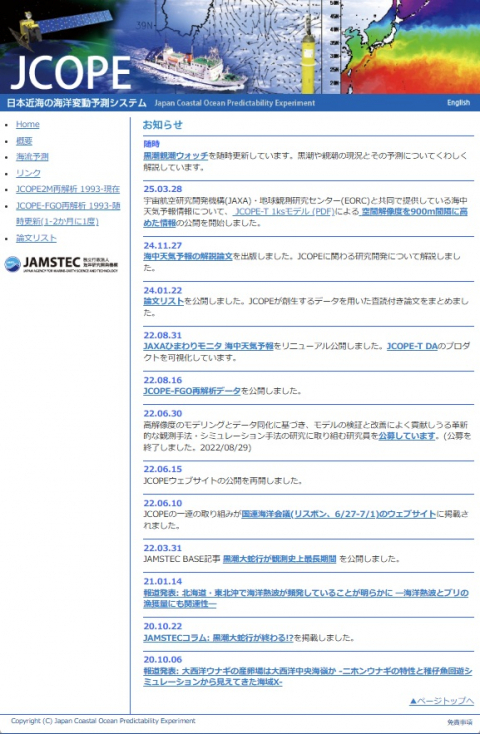
Task: Click the 25.03.28 date heading
Action: pos(162,189)
